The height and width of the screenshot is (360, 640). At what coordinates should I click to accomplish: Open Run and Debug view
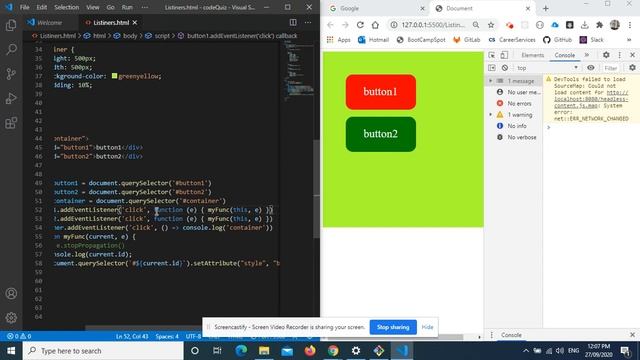pos(11,98)
